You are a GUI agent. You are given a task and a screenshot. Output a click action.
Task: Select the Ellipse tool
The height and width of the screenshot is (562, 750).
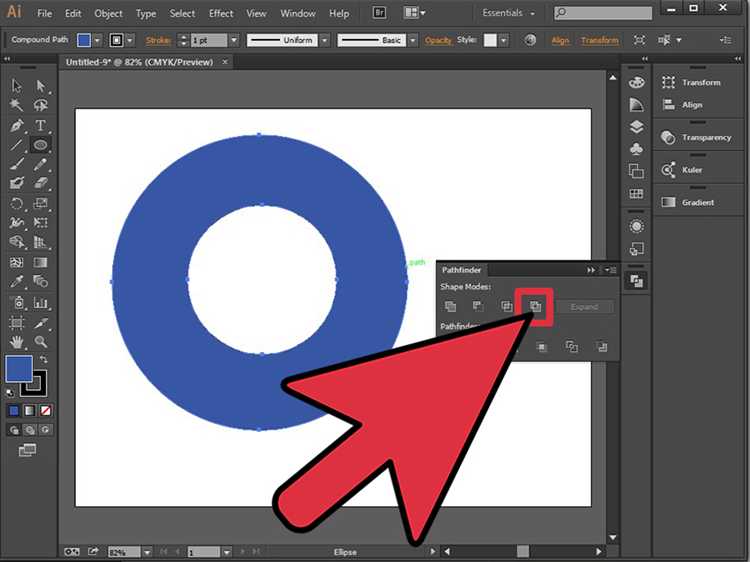point(41,144)
